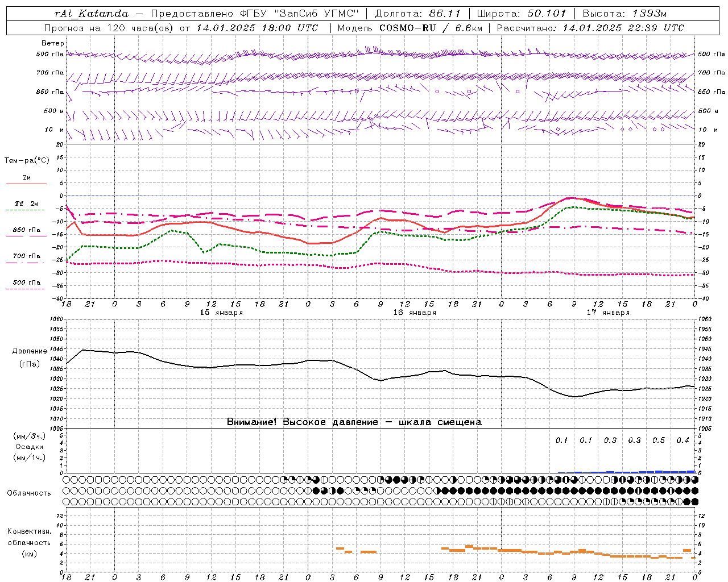Click the station name rAi_Katanda
This screenshot has height=582, width=728.
pos(92,14)
